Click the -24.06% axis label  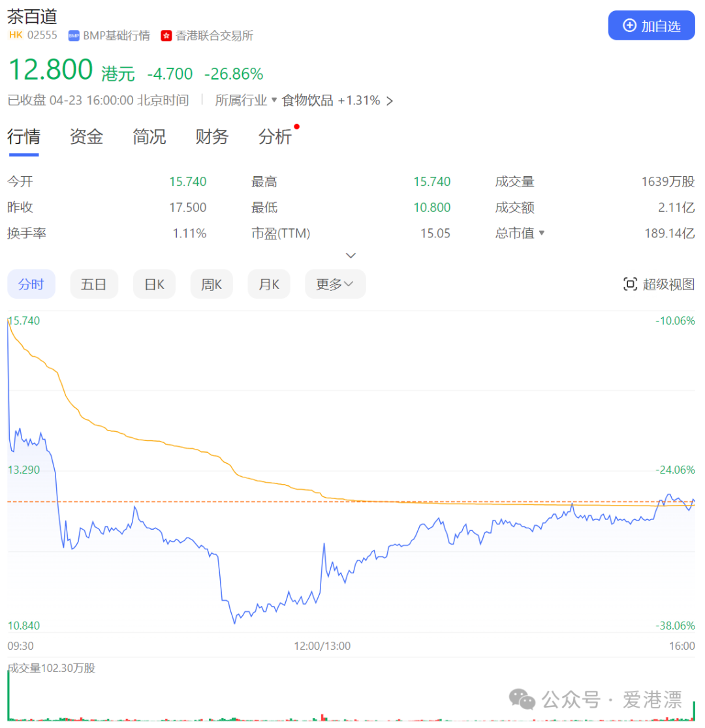coord(675,470)
